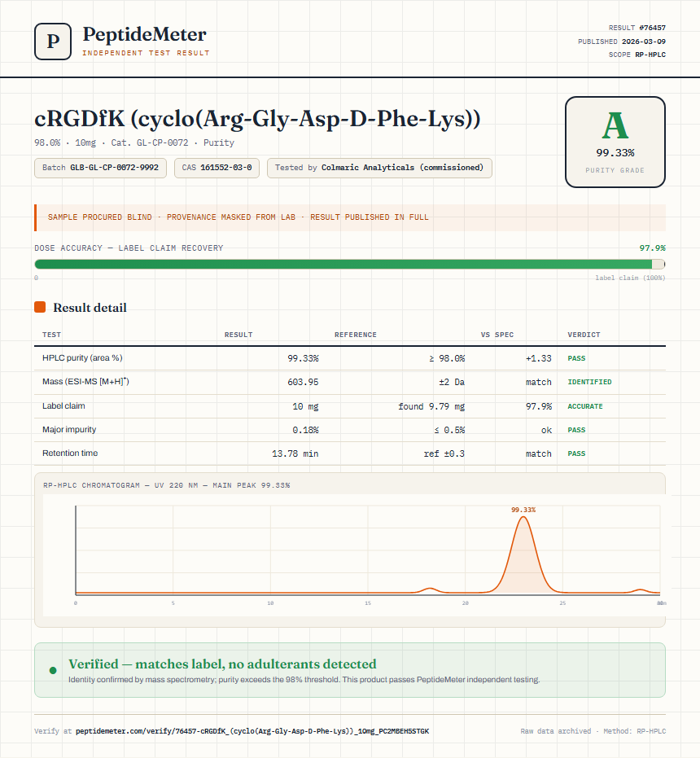Viewport: 700px width, 758px height.
Task: Click the ≥ 98.0% reference cell
Action: pos(447,358)
